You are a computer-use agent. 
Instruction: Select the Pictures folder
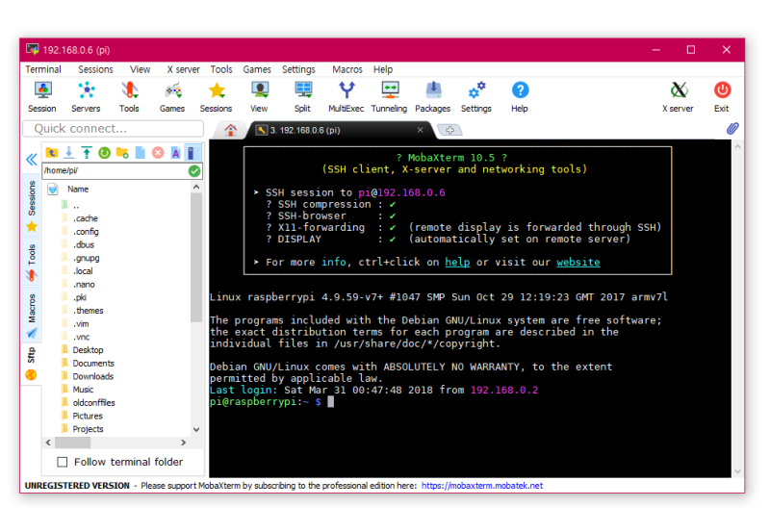(x=88, y=417)
